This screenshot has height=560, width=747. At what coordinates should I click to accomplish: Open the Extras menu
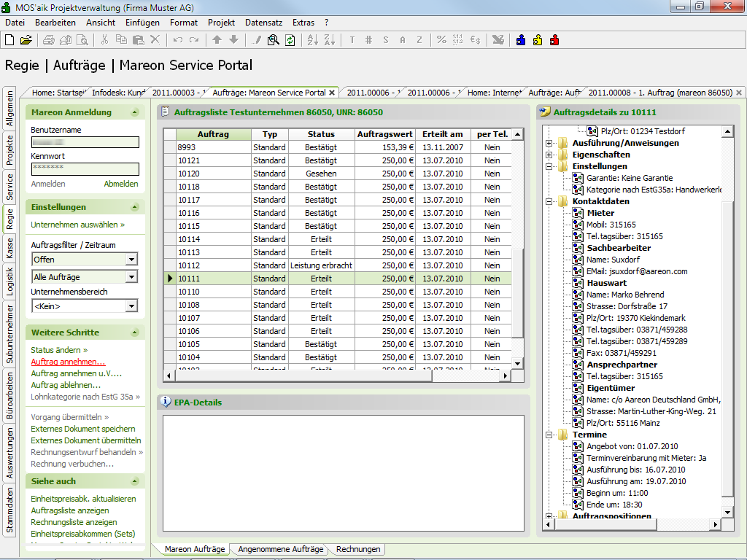[303, 23]
